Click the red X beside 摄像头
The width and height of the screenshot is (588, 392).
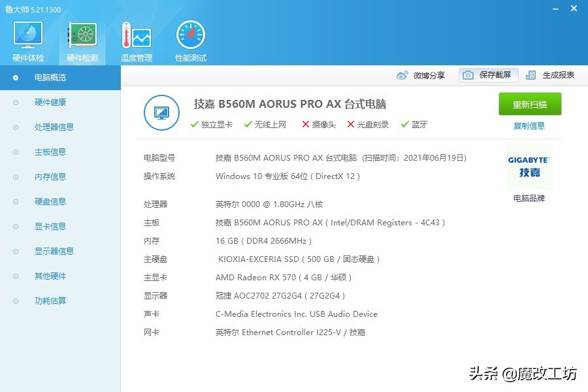click(304, 124)
